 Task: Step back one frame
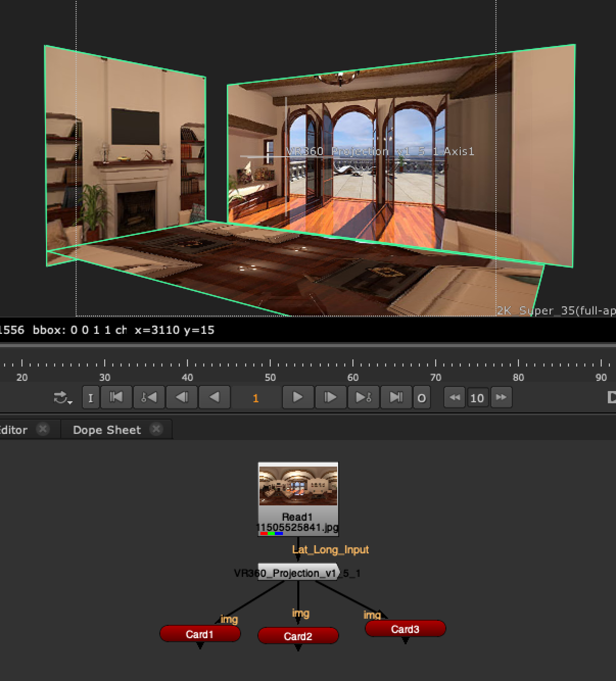coord(181,397)
